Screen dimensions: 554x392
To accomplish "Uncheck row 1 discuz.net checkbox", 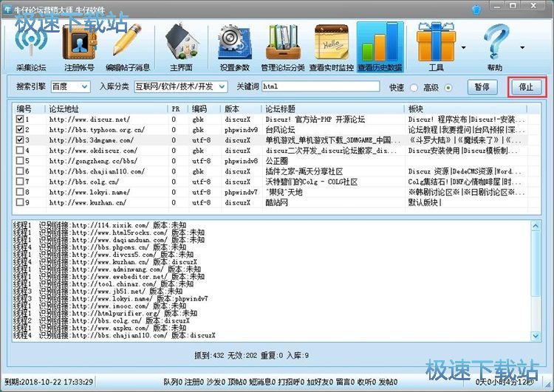I will point(20,120).
